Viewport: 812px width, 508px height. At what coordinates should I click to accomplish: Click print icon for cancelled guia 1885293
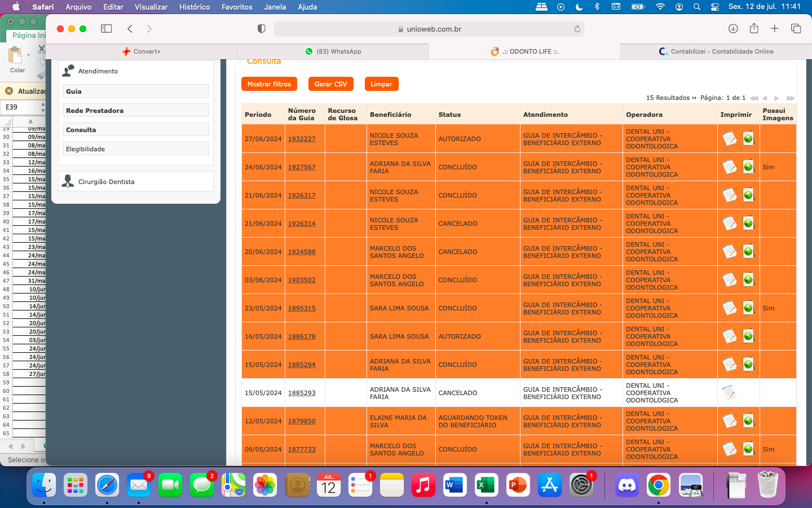click(x=730, y=392)
